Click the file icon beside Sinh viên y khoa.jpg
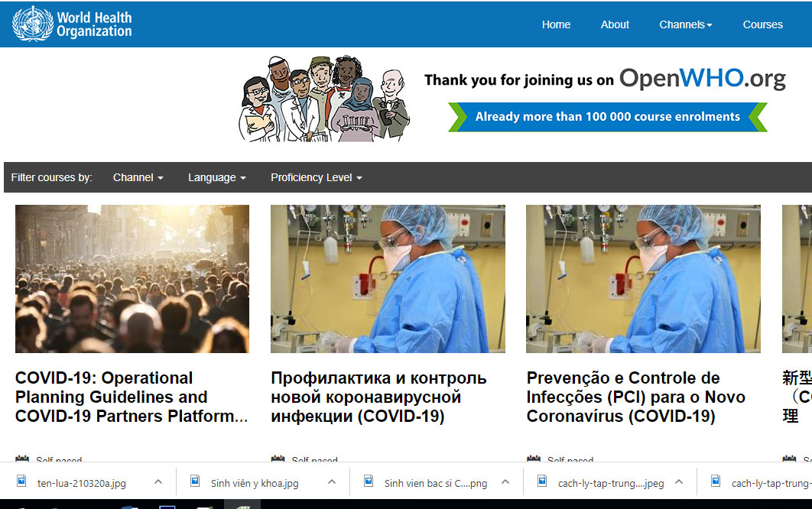This screenshot has width=812, height=509. [x=195, y=481]
